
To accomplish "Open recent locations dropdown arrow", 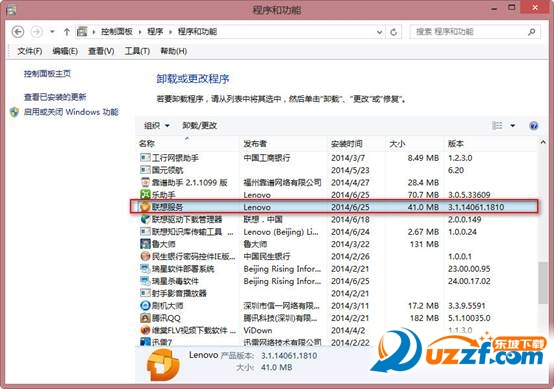I will (x=52, y=32).
